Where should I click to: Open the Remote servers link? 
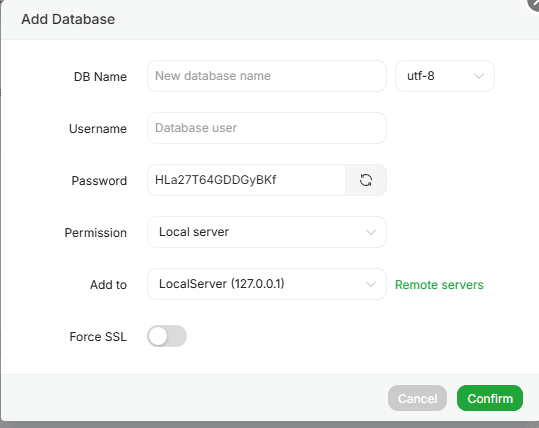pos(439,285)
